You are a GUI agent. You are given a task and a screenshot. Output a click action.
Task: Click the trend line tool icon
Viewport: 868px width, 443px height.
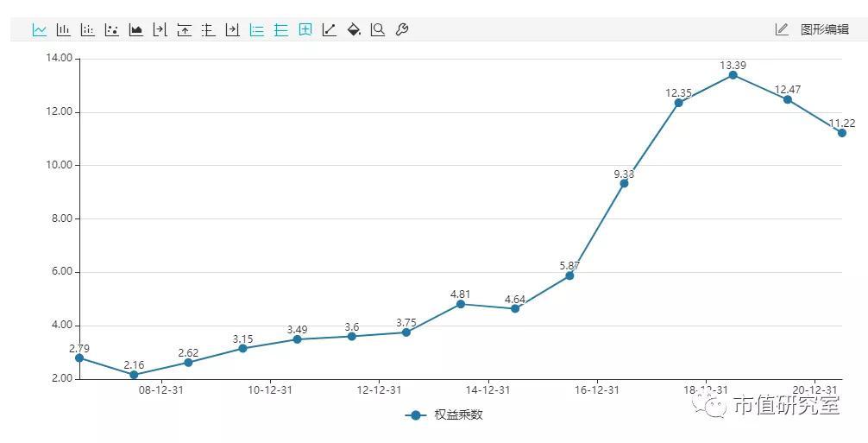[330, 30]
